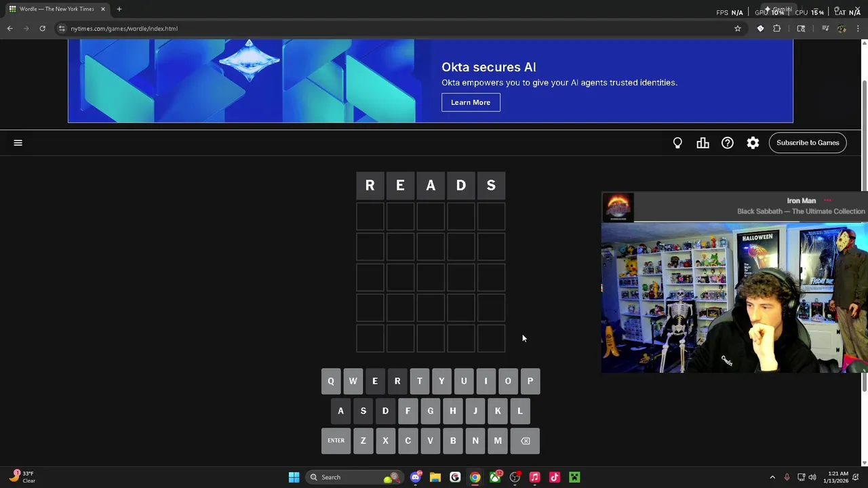The width and height of the screenshot is (868, 488).
Task: Click the ENTER key on Wordle keyboard
Action: point(336,441)
